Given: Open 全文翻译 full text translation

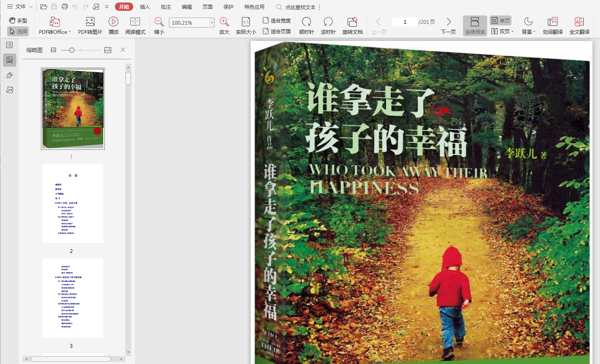Looking at the screenshot, I should tap(579, 22).
